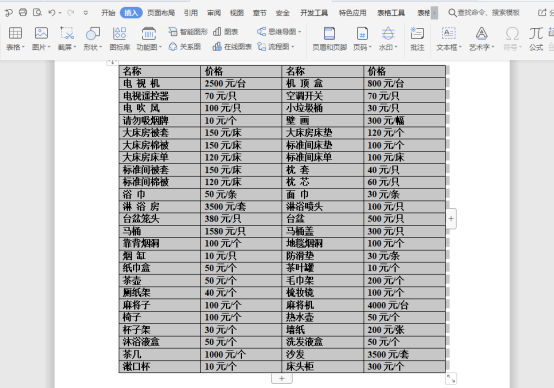Open 页眉和页脚 header and footer

tap(329, 39)
